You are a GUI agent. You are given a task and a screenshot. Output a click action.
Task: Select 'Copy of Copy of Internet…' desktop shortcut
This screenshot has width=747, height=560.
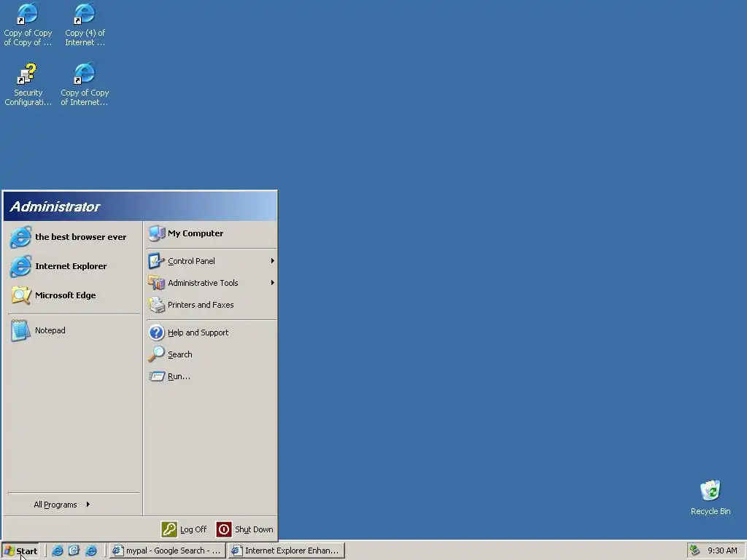pyautogui.click(x=85, y=85)
